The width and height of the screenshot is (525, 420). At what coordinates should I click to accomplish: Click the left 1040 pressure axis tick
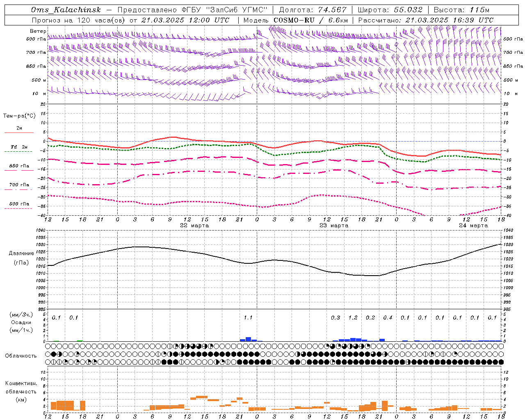point(40,231)
